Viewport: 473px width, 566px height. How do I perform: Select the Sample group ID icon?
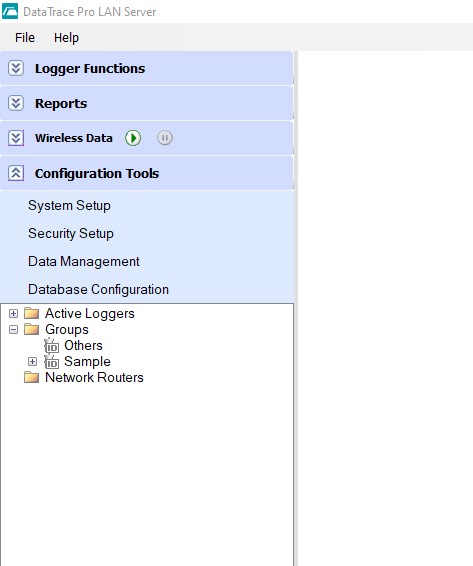(51, 361)
